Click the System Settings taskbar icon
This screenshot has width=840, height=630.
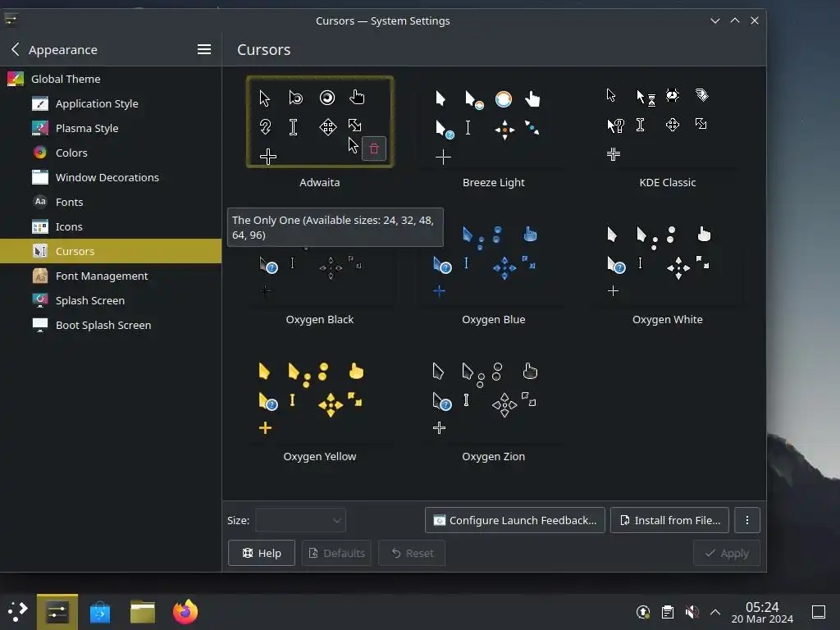(57, 612)
